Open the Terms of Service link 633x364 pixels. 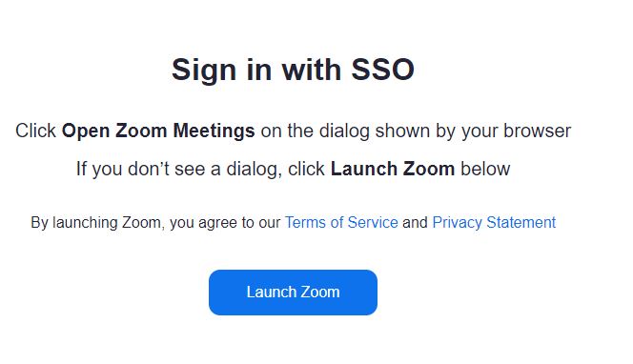[341, 222]
